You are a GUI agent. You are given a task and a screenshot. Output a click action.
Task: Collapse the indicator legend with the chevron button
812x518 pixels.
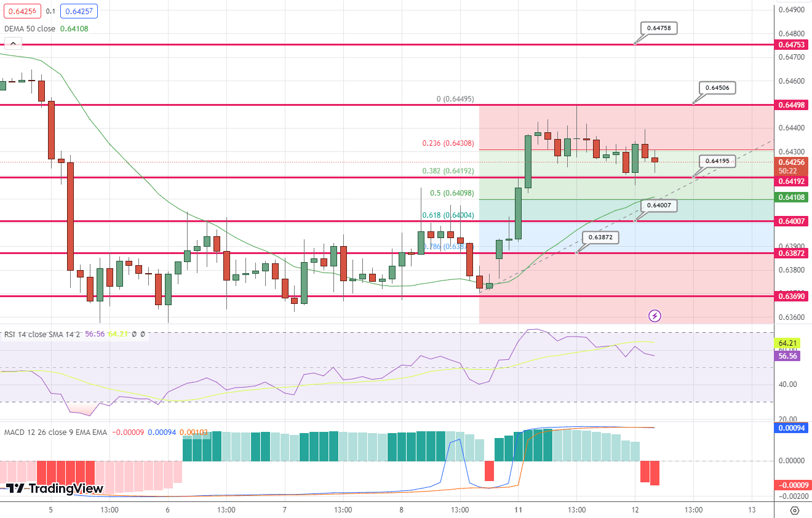pyautogui.click(x=13, y=44)
